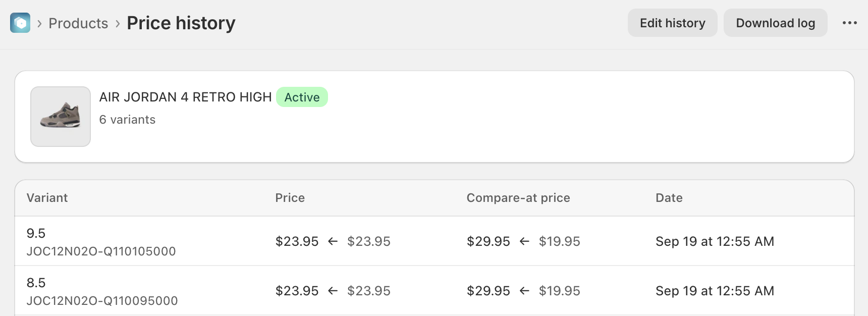Screen dimensions: 868x316
Task: Open the Air Jordan sneaker thumbnail
Action: [x=61, y=117]
